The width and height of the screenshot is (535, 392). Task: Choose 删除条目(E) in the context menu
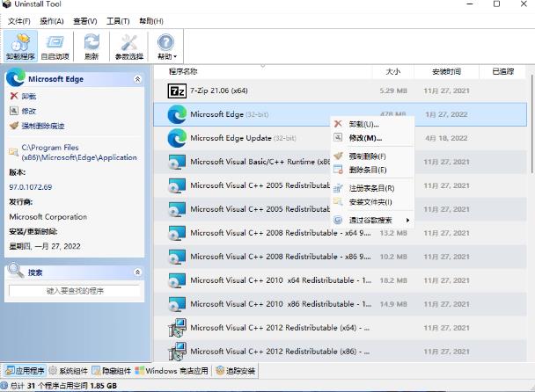[x=368, y=170]
